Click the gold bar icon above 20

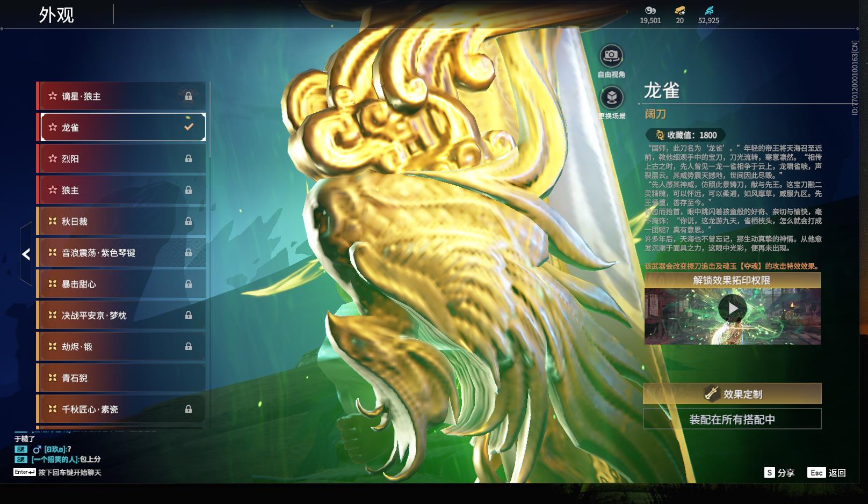(x=680, y=10)
